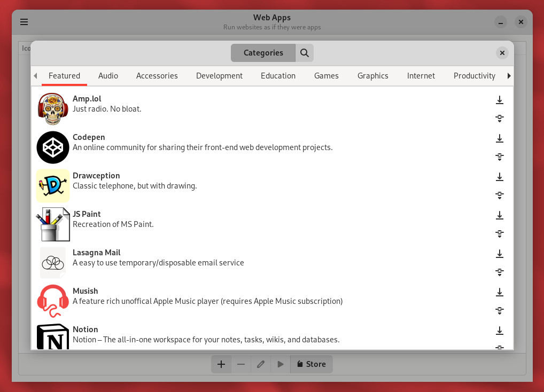Open the Graphics category tab

click(372, 75)
